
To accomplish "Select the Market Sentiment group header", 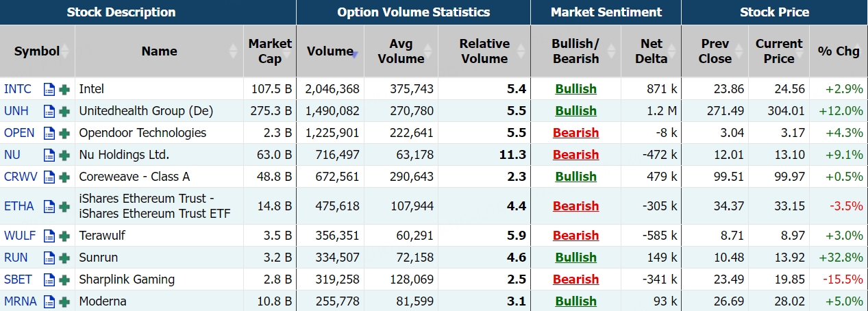I will pos(606,12).
